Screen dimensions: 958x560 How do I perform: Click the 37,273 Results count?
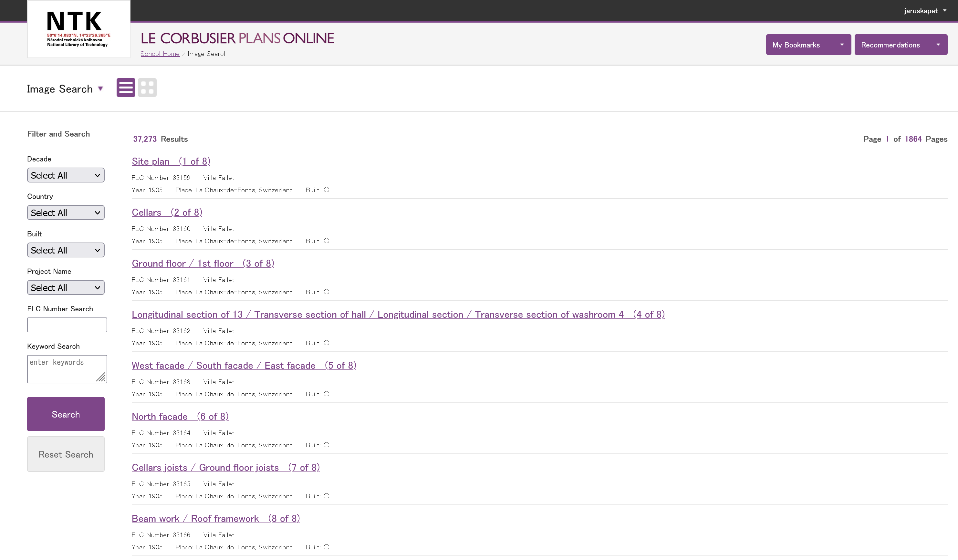pyautogui.click(x=161, y=139)
